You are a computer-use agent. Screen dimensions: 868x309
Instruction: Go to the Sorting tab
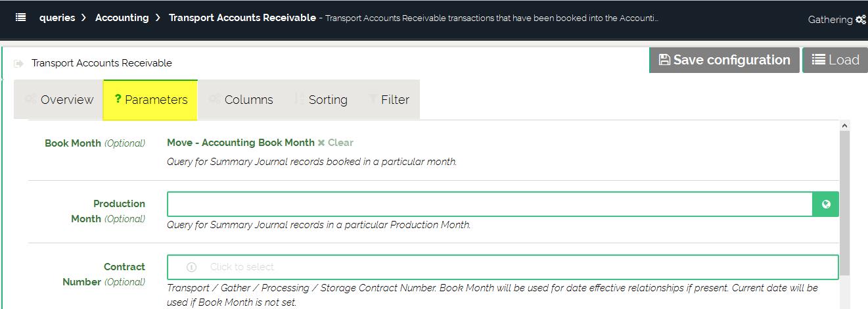click(x=320, y=100)
